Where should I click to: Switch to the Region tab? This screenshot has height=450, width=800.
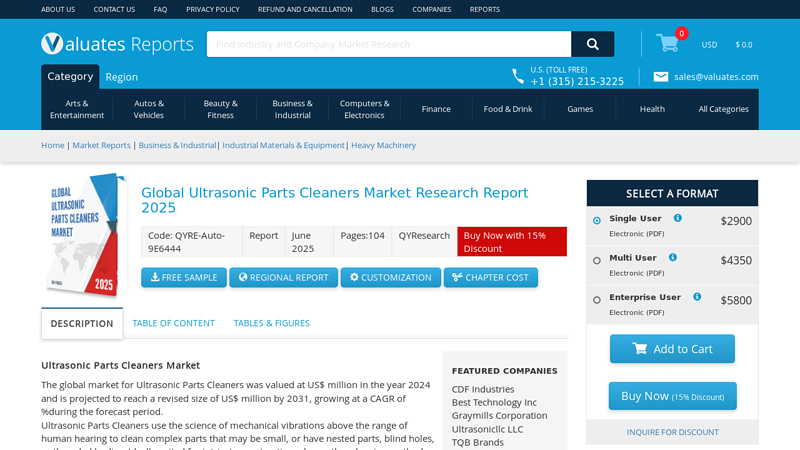click(x=121, y=77)
